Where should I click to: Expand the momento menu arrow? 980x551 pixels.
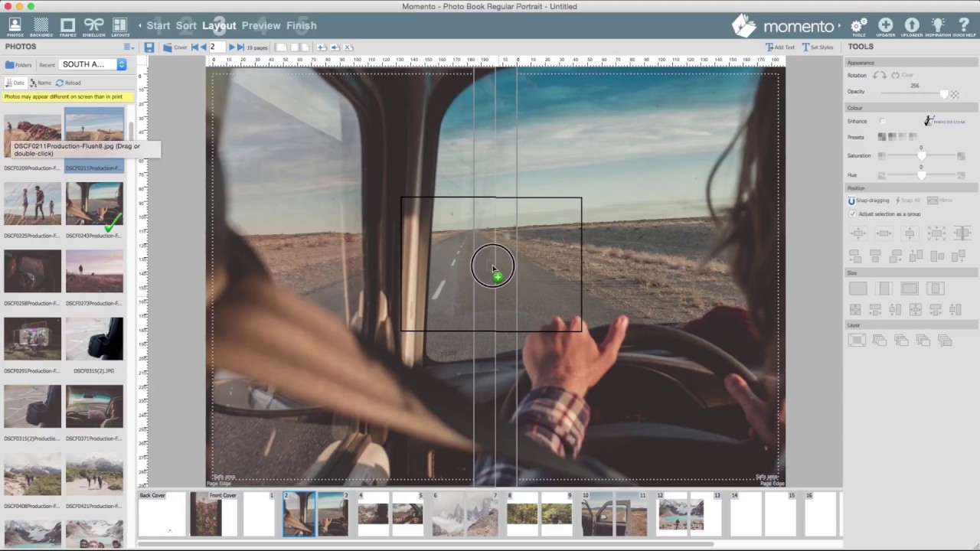pos(840,26)
